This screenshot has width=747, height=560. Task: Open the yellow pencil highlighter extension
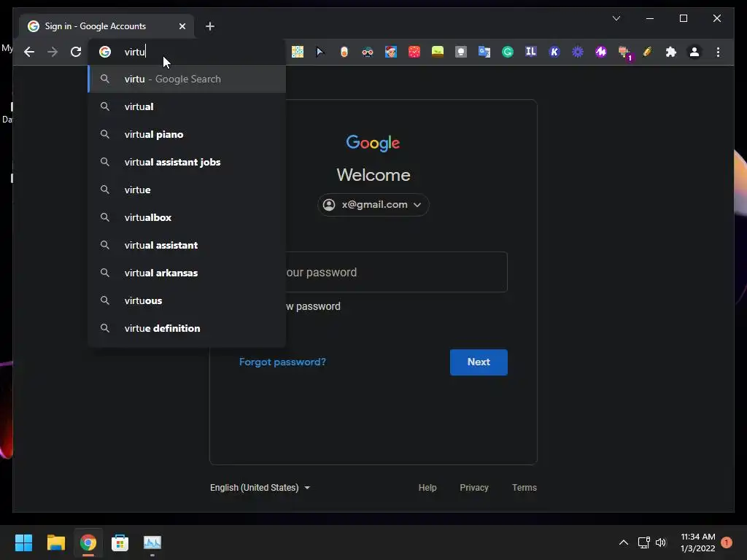pyautogui.click(x=647, y=52)
